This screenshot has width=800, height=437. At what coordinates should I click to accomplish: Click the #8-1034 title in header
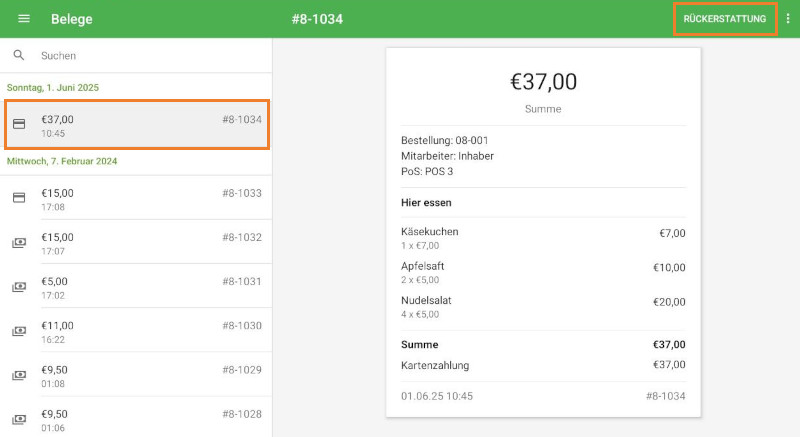click(x=317, y=19)
